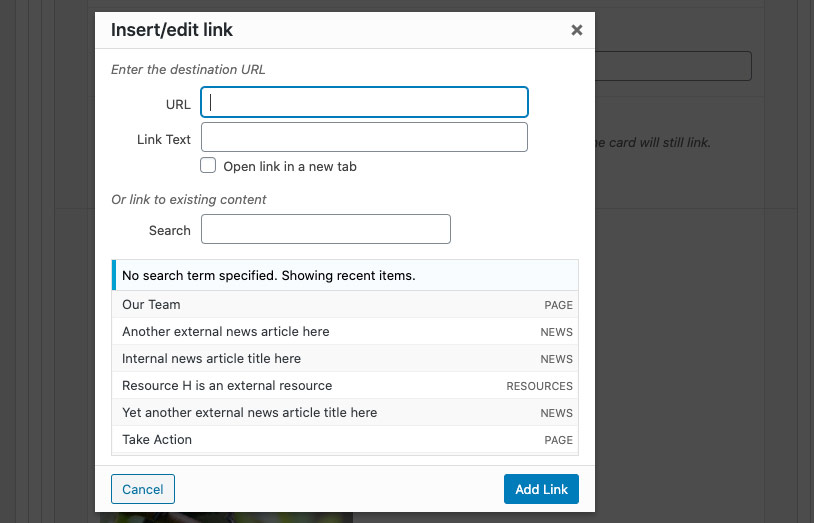814x523 pixels.
Task: Click the Insert/edit link dialog title
Action: coord(172,30)
